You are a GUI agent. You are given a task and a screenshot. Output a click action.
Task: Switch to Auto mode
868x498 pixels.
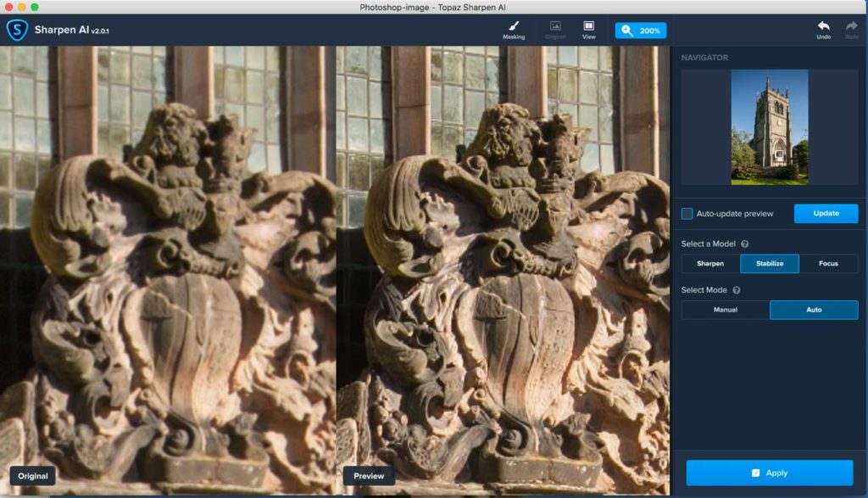814,310
